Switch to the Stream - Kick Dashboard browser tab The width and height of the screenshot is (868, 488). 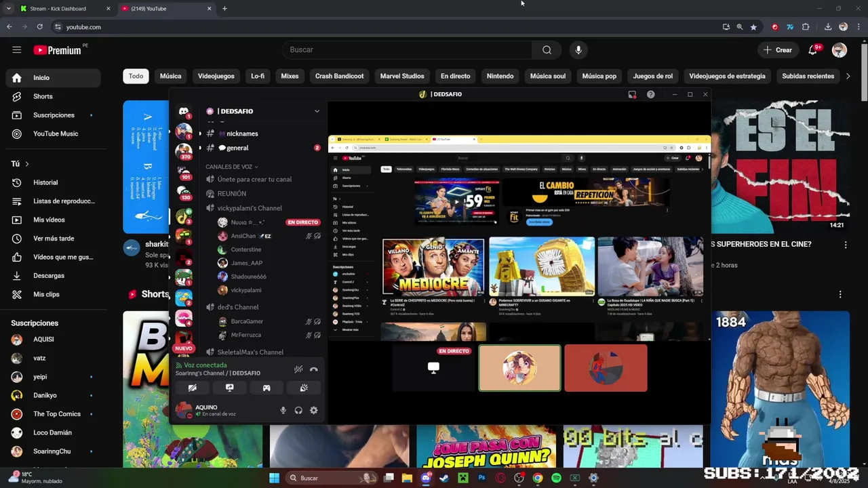65,9
